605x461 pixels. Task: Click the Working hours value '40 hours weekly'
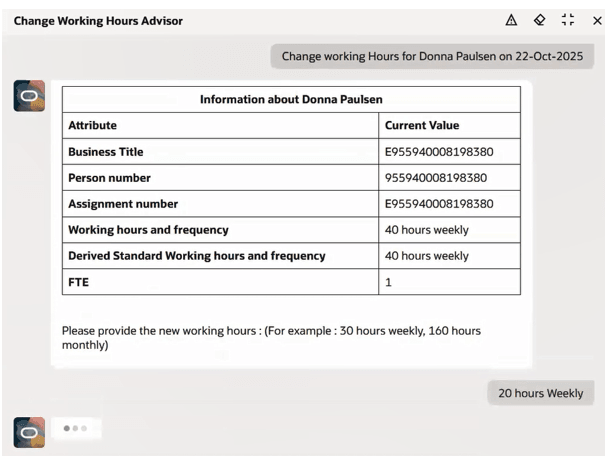point(427,230)
